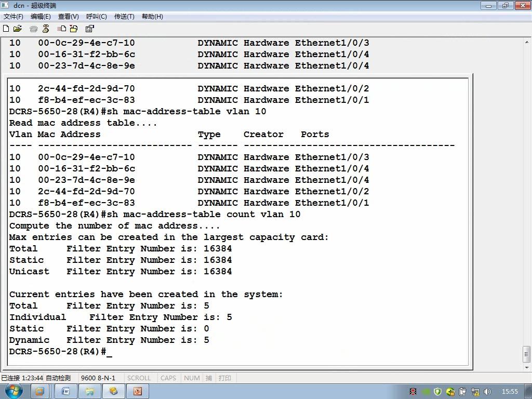Click the green shield tray icon

pyautogui.click(x=437, y=392)
